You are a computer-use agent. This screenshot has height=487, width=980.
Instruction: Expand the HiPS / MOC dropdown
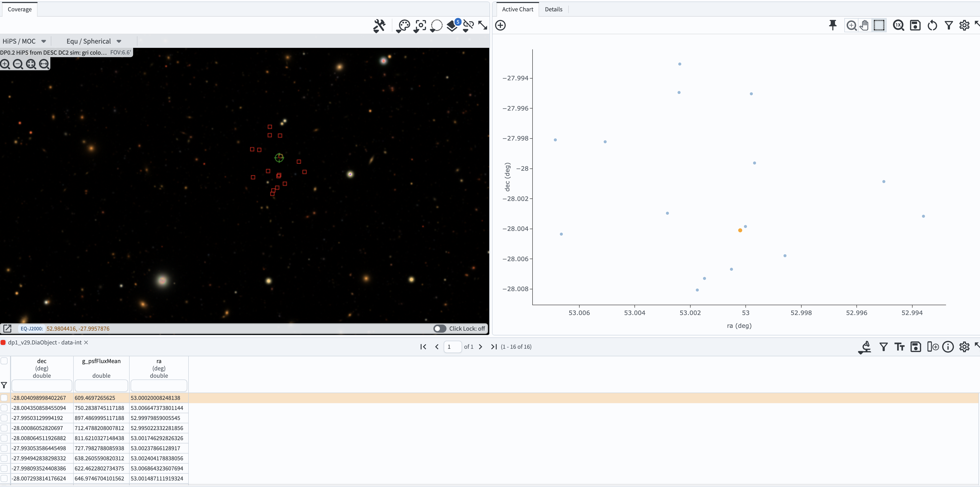coord(43,41)
